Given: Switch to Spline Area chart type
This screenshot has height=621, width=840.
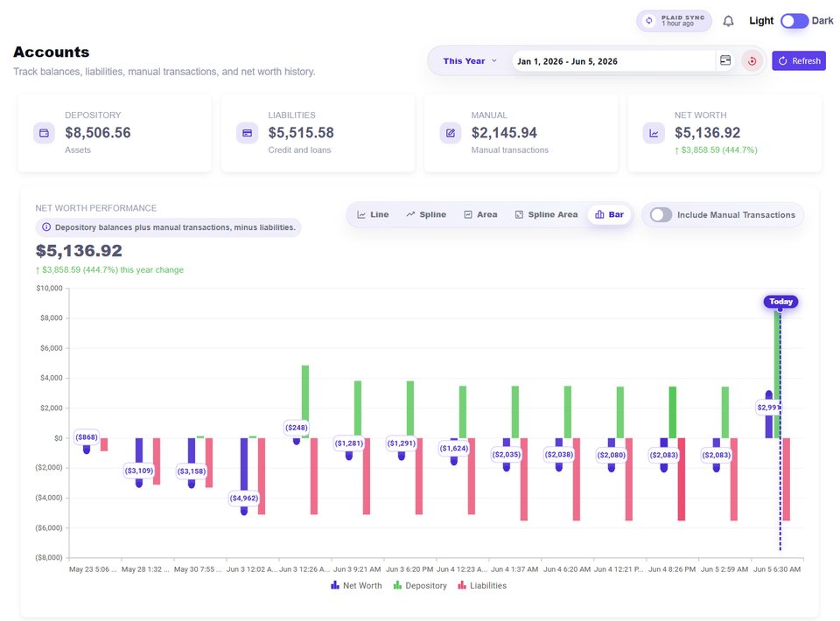Looking at the screenshot, I should tap(546, 214).
